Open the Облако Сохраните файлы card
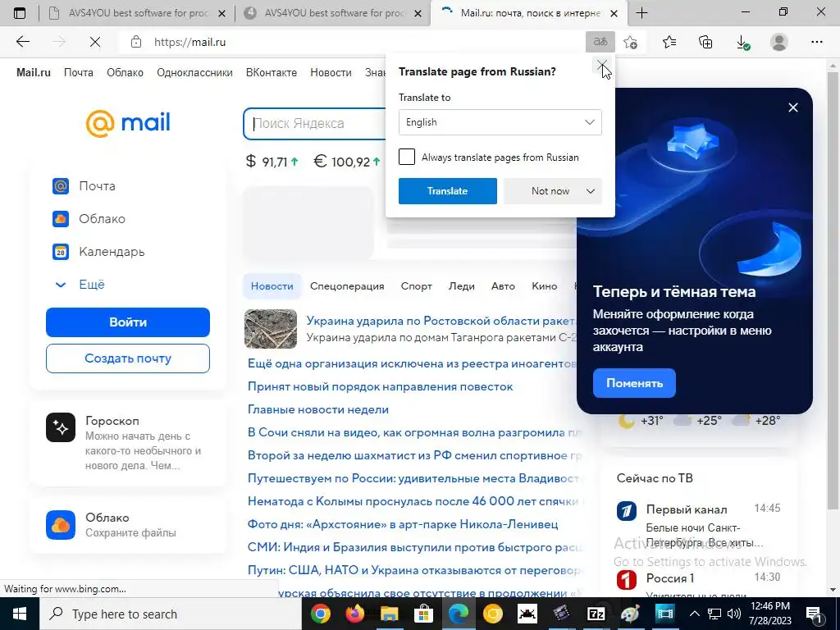The image size is (840, 630). 128,525
